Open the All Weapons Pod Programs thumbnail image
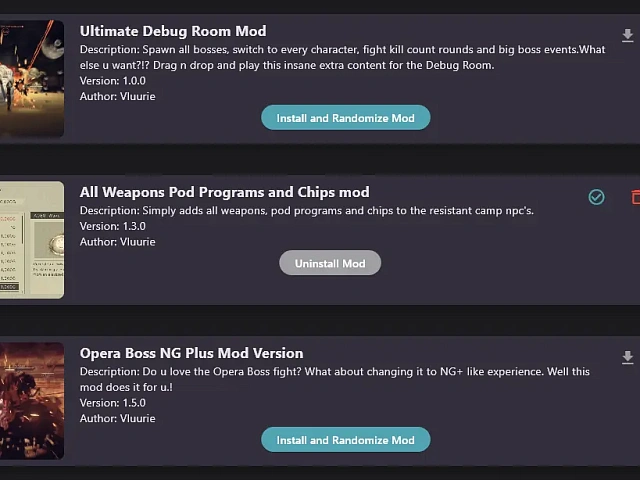Image resolution: width=640 pixels, height=480 pixels. pos(32,240)
